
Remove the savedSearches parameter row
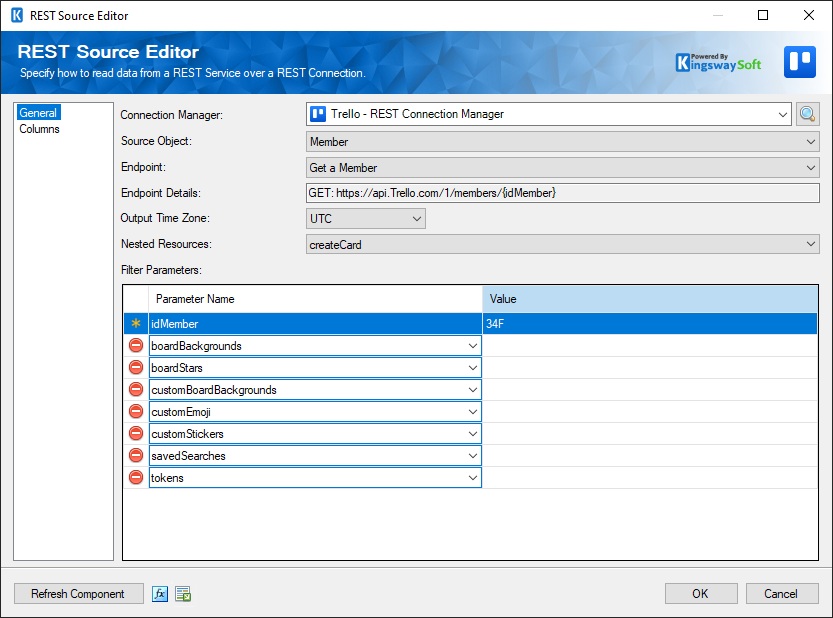point(136,456)
